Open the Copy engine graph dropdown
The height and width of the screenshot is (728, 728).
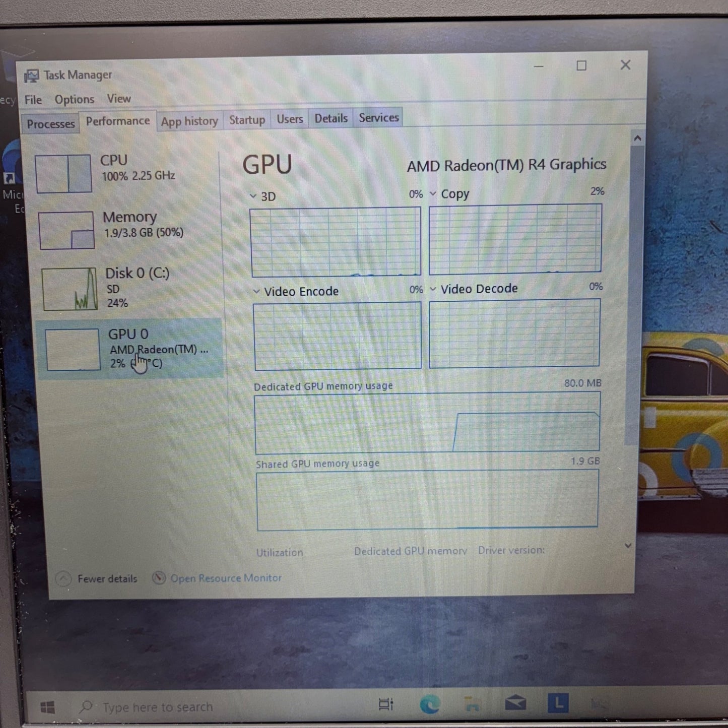click(x=433, y=194)
